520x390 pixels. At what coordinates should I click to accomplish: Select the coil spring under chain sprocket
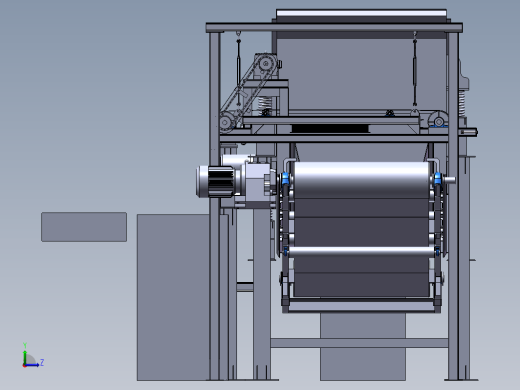tap(266, 102)
